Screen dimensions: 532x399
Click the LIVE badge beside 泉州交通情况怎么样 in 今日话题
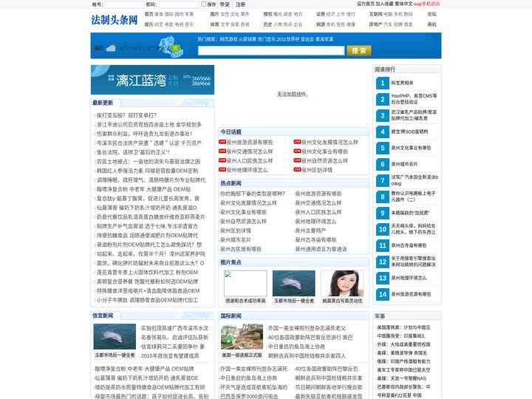click(x=222, y=151)
